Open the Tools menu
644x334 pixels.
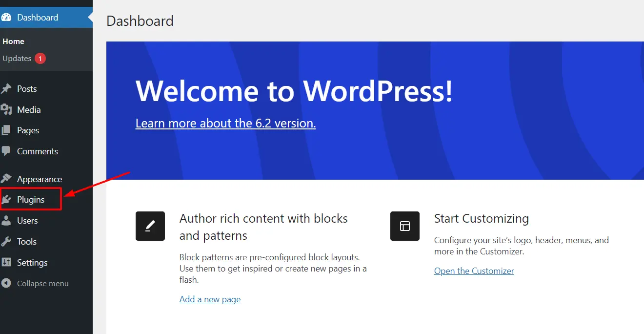pos(46,242)
